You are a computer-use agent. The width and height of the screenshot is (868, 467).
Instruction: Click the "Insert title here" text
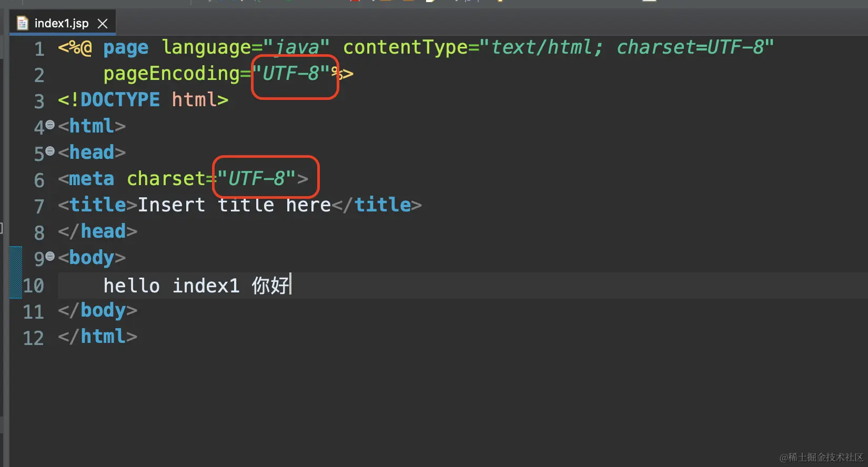click(x=234, y=205)
